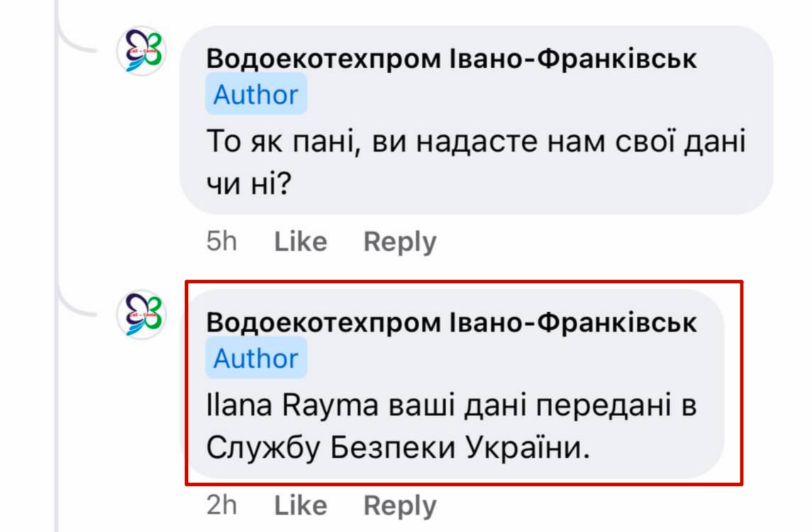The height and width of the screenshot is (532, 812).
Task: Like the 'Ilana Rayma ваші дані' comment
Action: coord(301,505)
